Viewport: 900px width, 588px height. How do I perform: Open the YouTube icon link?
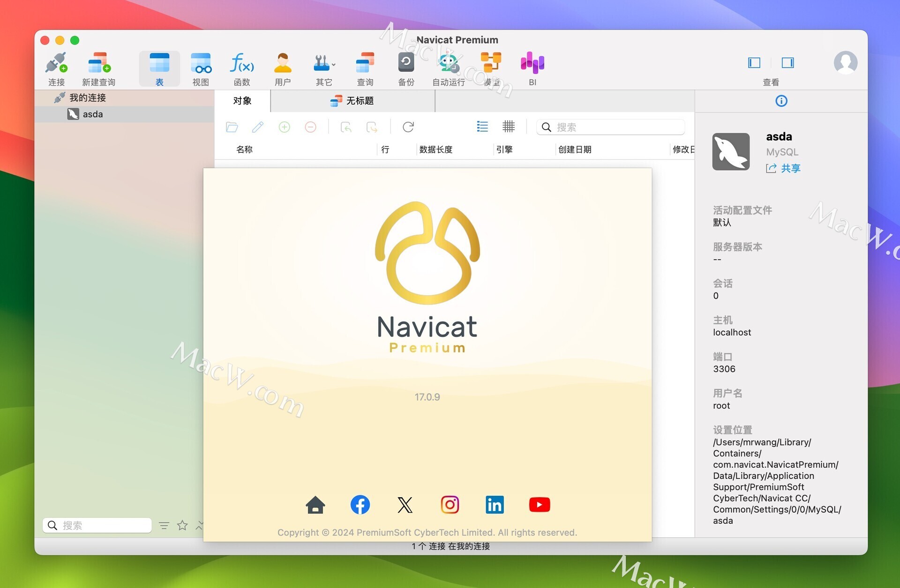pyautogui.click(x=540, y=505)
